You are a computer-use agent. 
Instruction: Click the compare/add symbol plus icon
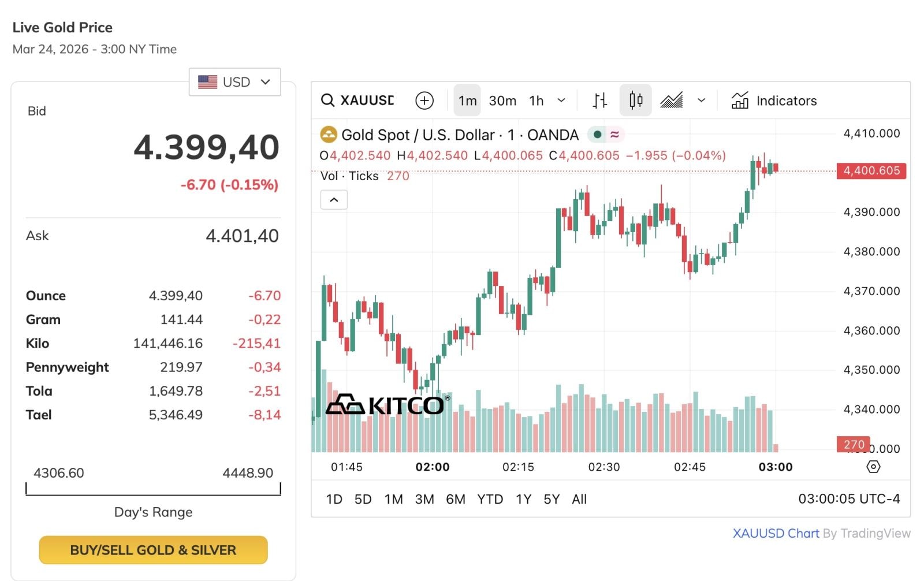pyautogui.click(x=424, y=100)
